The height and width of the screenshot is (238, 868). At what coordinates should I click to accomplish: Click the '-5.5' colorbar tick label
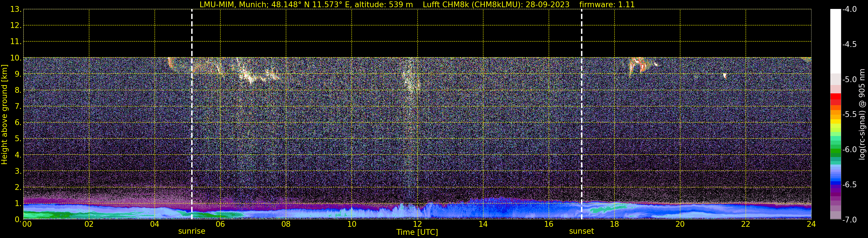point(849,115)
